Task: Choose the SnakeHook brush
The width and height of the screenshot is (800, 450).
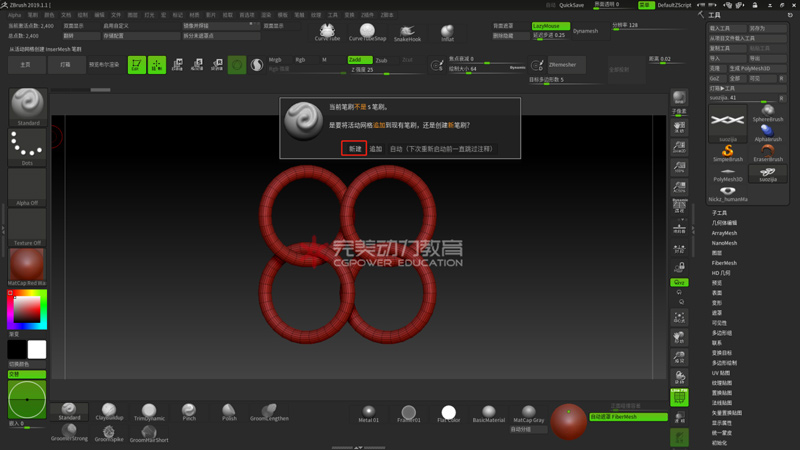Action: coord(407,32)
